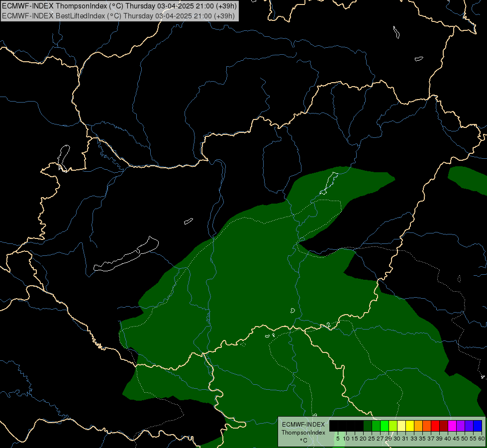Click the blue 55–60 legend swatch
Screen dimensions: 487x448
[x=478, y=426]
